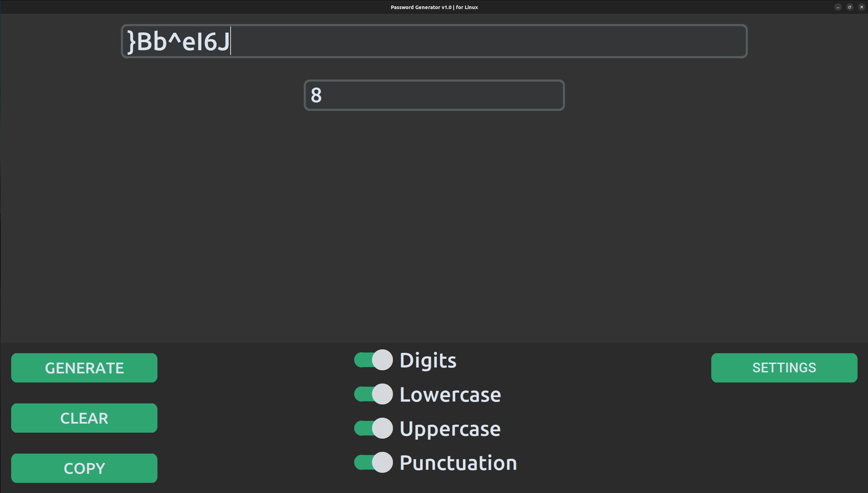Maximize the Password Generator window

(850, 7)
